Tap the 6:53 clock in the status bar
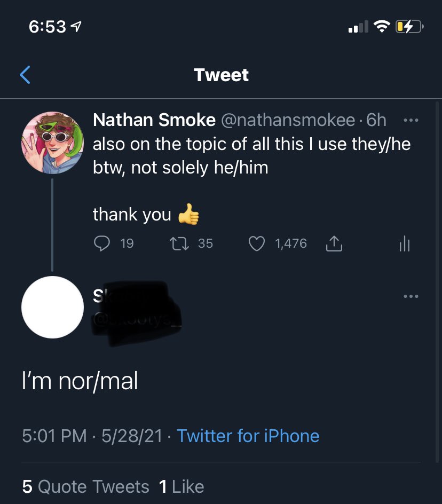This screenshot has height=504, width=442. [48, 27]
